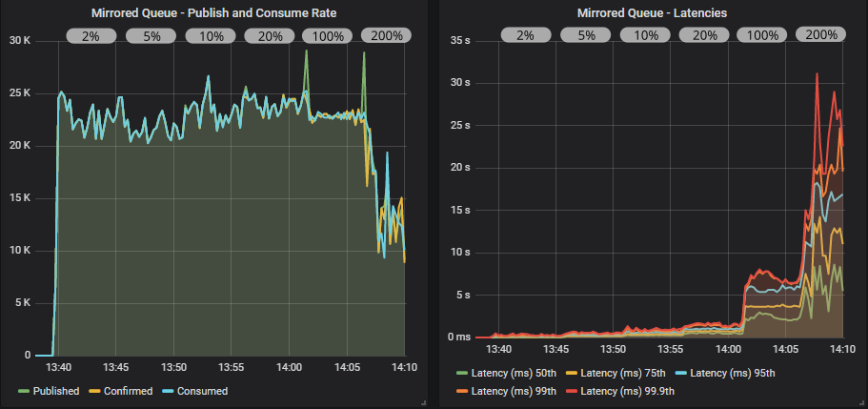The width and height of the screenshot is (868, 409).
Task: Click the 2% marker in the Publish rate panel
Action: coord(91,36)
